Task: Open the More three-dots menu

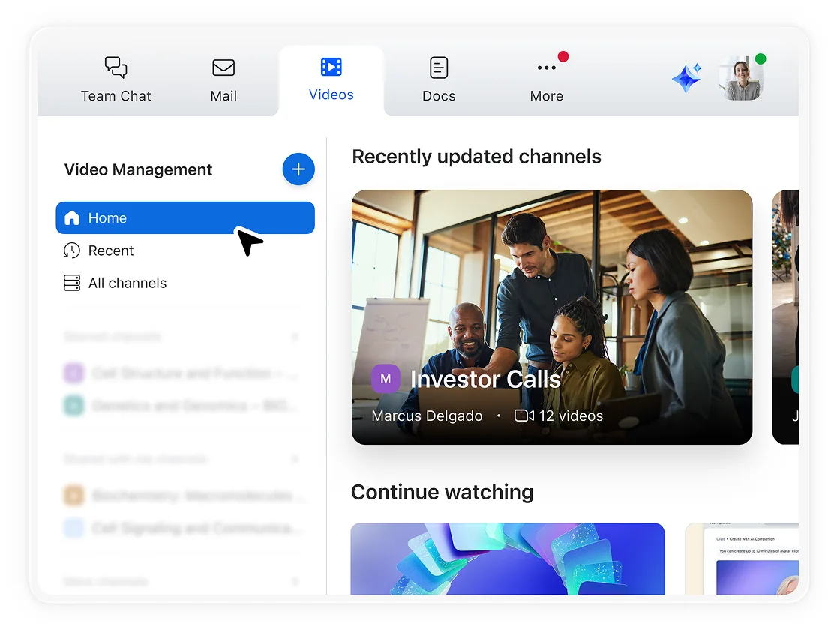Action: [x=546, y=67]
